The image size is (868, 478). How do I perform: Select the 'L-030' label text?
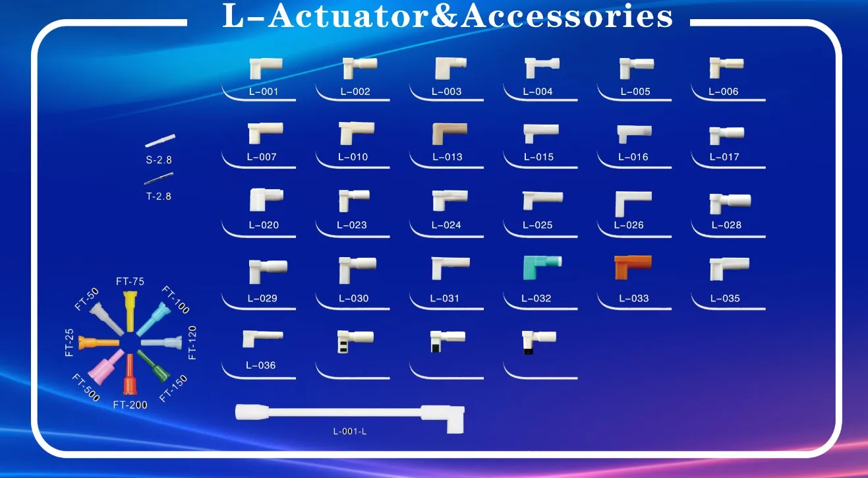click(x=353, y=298)
